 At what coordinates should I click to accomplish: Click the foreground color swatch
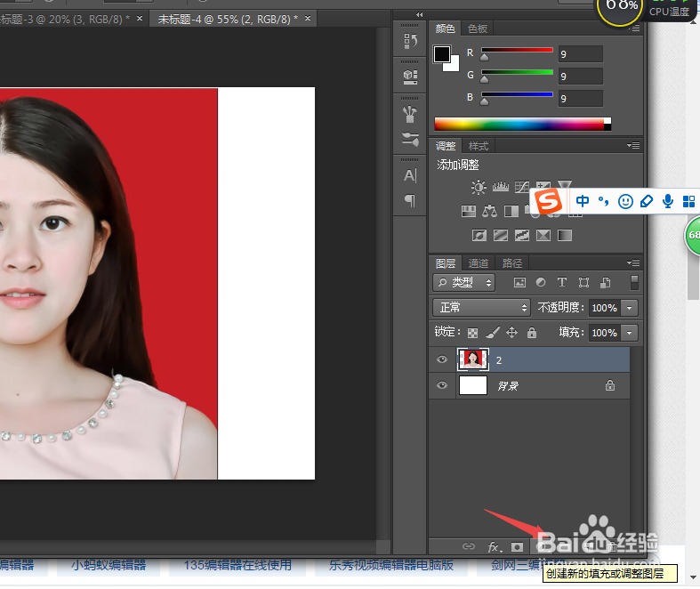point(442,54)
